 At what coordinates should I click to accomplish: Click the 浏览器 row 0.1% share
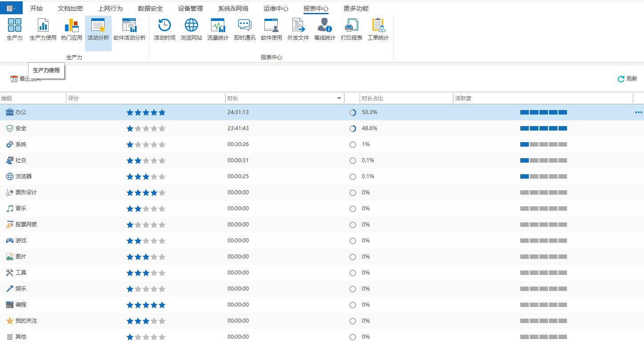pos(368,176)
